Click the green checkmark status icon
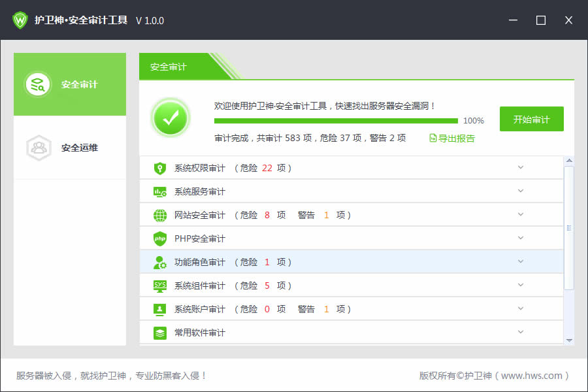Viewport: 588px width, 392px height. click(171, 118)
